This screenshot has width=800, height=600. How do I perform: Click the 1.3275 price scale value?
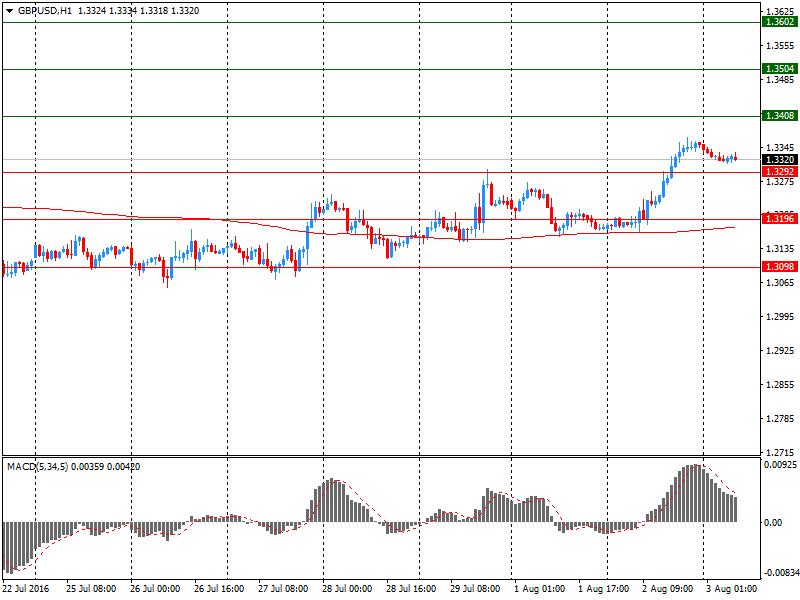[780, 181]
